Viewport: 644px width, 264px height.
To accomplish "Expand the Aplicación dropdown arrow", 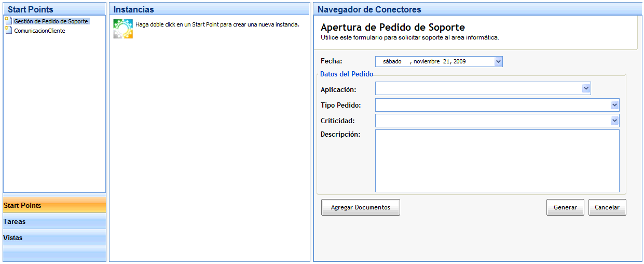I will tap(586, 88).
